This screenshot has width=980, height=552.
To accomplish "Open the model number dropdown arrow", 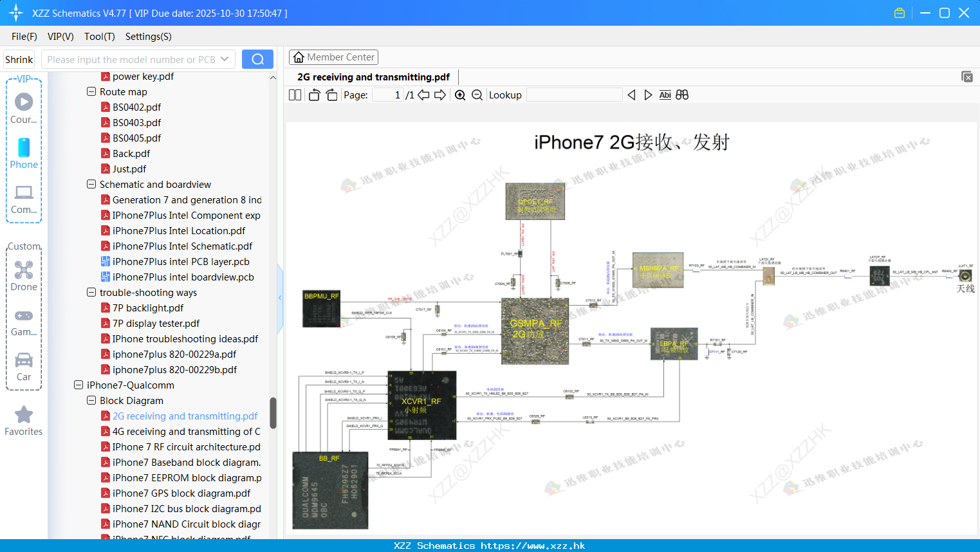I will point(225,59).
